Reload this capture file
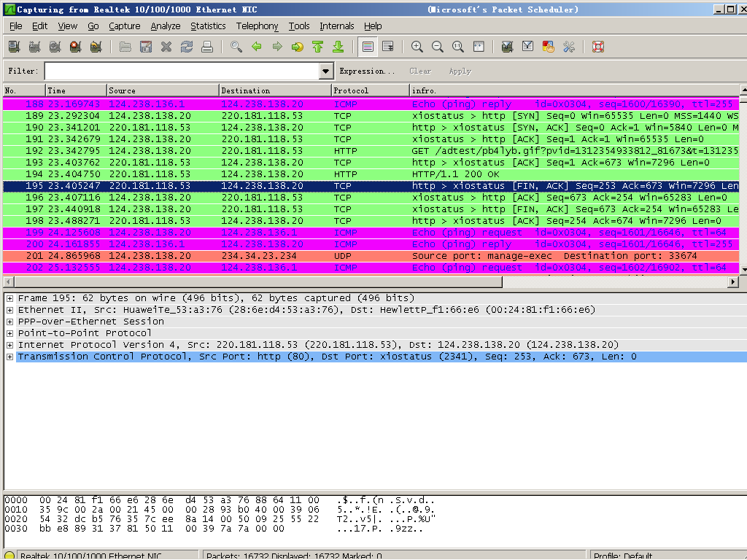The width and height of the screenshot is (747, 560). [187, 47]
